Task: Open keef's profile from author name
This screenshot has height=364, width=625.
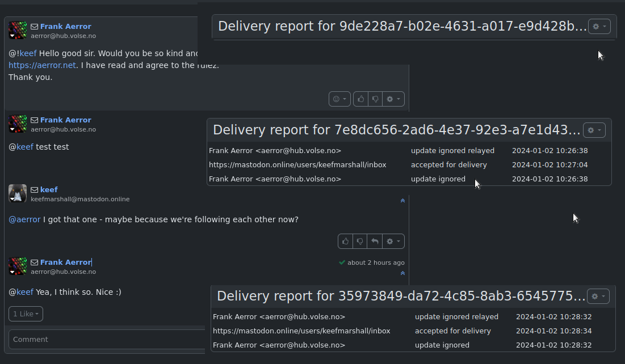Action: 49,190
